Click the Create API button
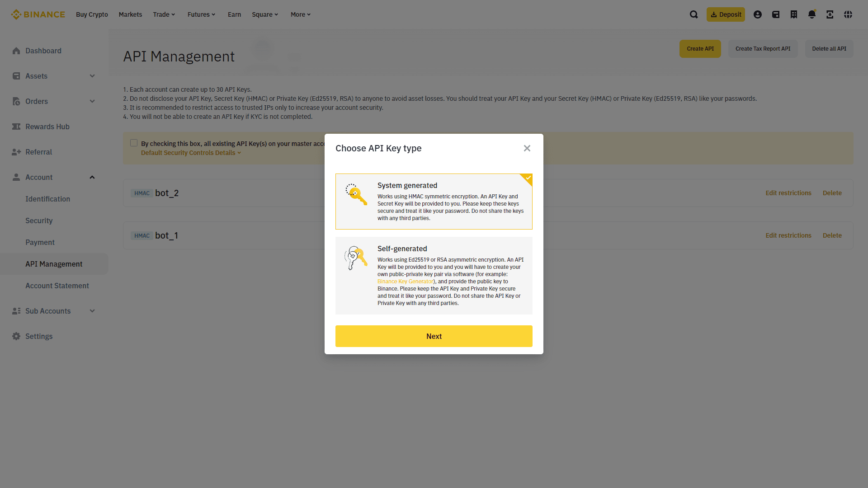This screenshot has width=868, height=488. click(700, 49)
